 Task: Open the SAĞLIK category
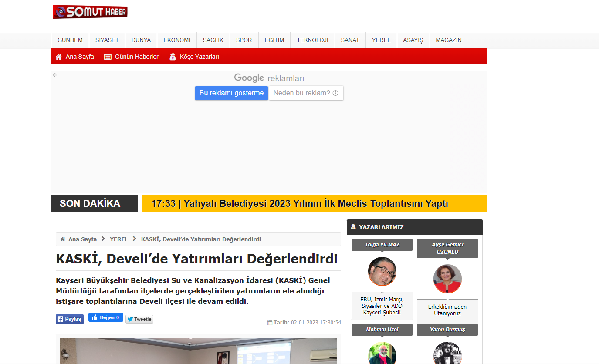[213, 40]
